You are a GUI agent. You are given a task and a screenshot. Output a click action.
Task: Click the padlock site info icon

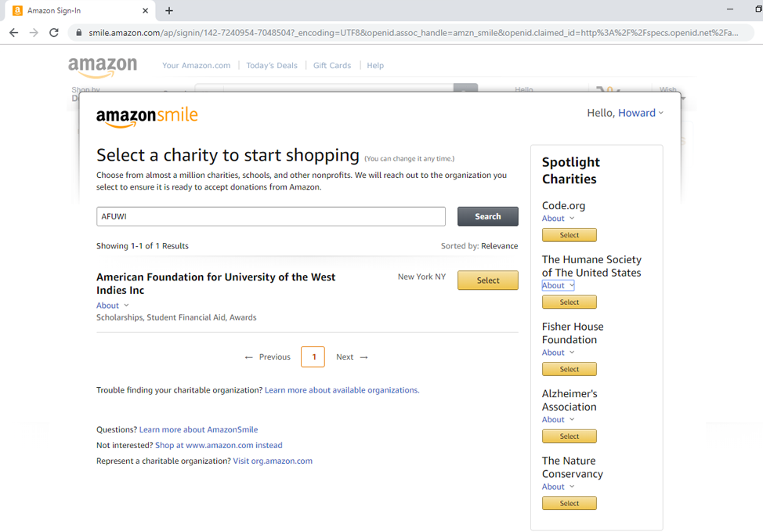click(x=78, y=33)
